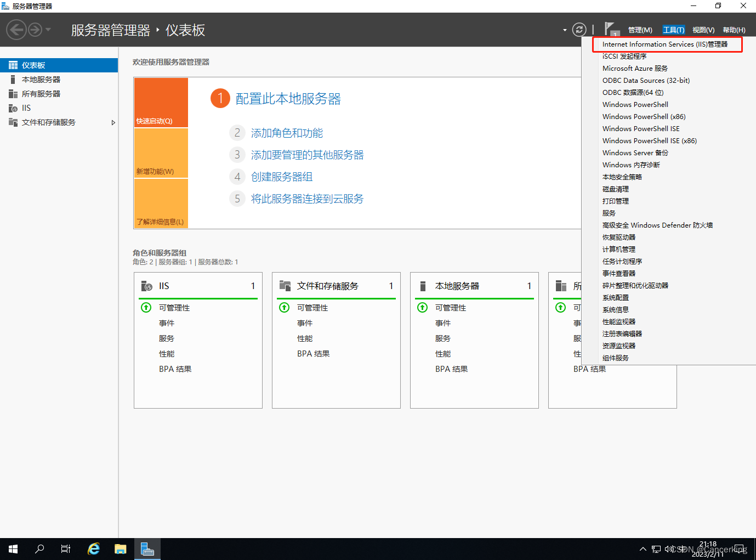
Task: Click 性能 in the 文件和存储服务 tile
Action: click(x=305, y=338)
